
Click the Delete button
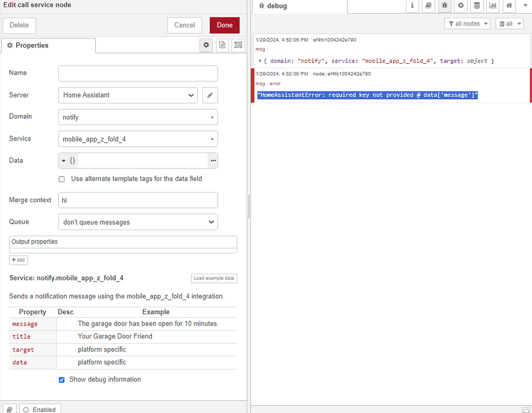[x=19, y=25]
